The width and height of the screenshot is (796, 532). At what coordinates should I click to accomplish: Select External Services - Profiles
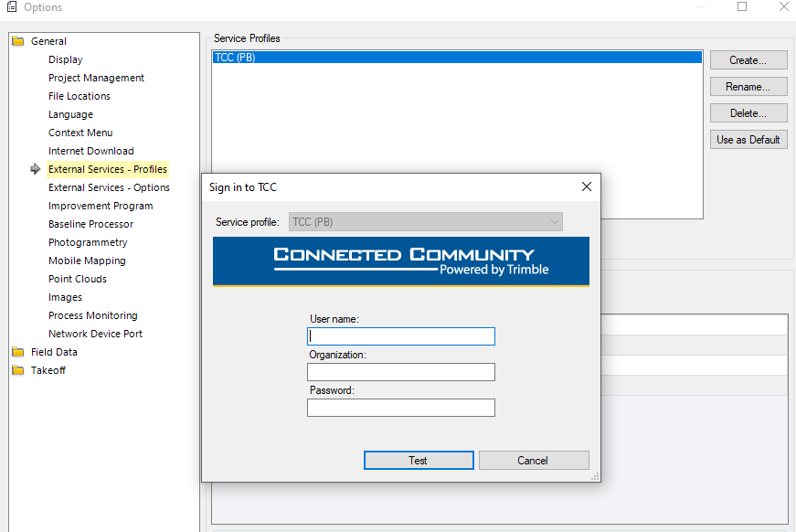108,169
